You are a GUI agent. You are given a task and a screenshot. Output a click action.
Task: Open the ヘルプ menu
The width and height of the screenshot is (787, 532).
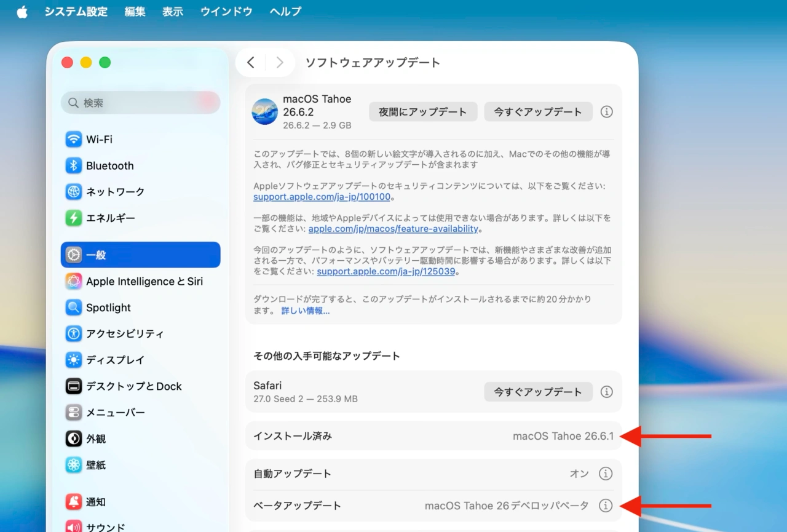tap(285, 12)
